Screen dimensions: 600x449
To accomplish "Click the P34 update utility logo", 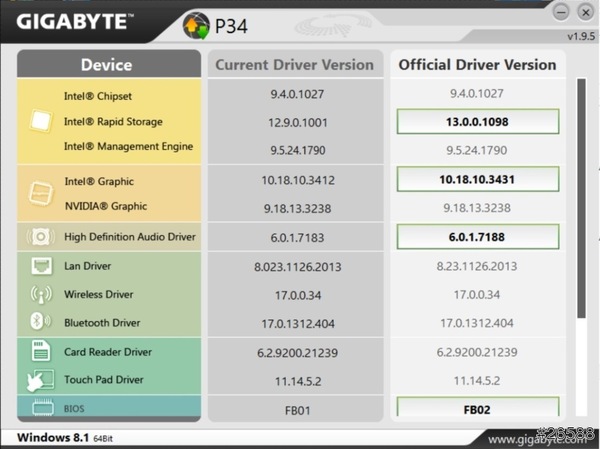I will click(x=199, y=22).
